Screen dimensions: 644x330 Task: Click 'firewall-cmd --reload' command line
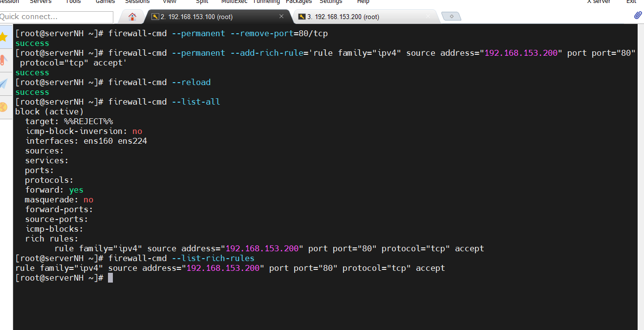point(159,82)
